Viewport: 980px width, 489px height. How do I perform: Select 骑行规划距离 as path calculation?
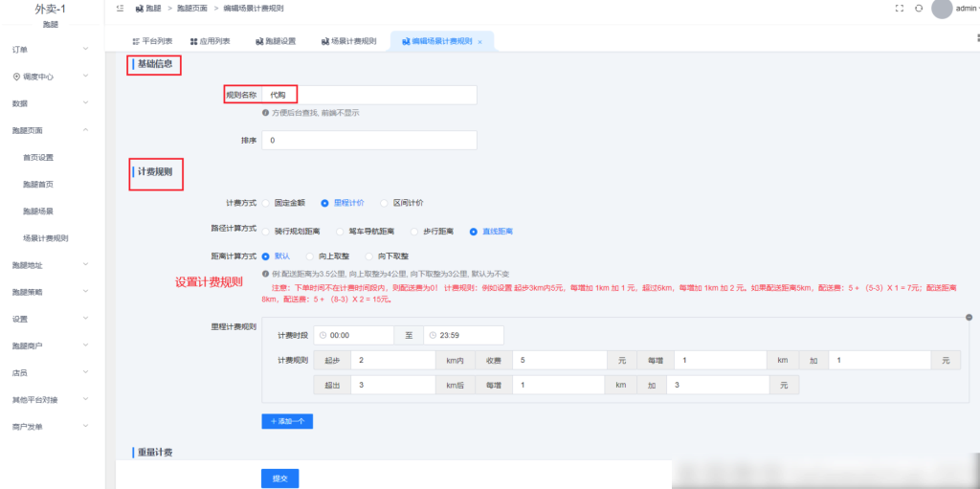[x=266, y=232]
